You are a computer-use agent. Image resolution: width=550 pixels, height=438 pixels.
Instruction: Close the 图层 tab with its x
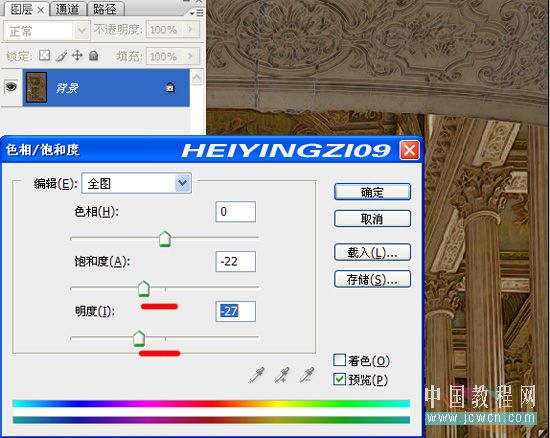41,10
